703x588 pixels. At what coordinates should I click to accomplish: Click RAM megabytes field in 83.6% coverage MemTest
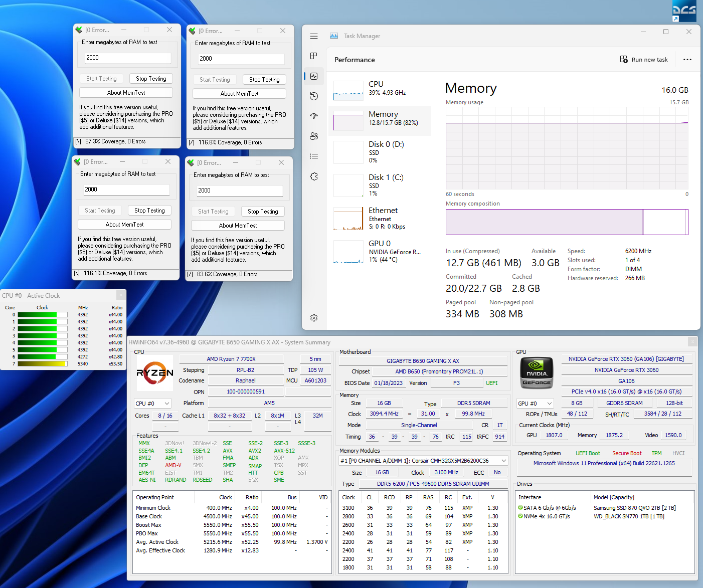click(240, 190)
